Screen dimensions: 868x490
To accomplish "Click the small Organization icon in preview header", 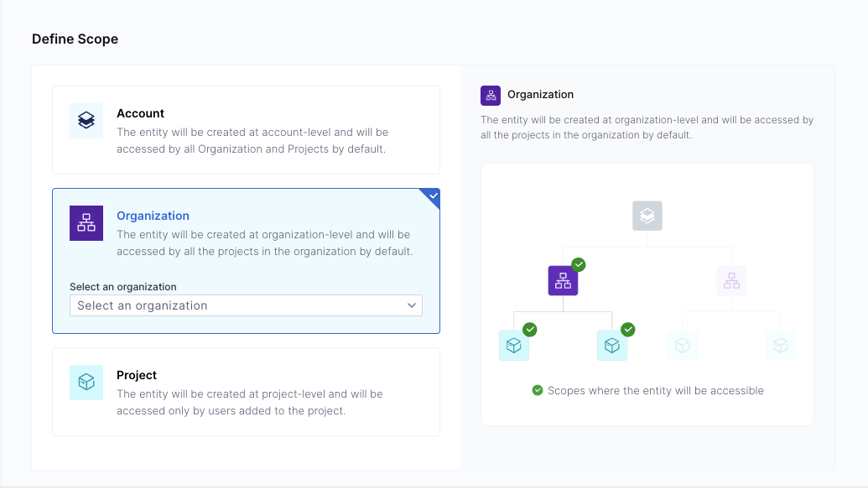I will pyautogui.click(x=491, y=96).
